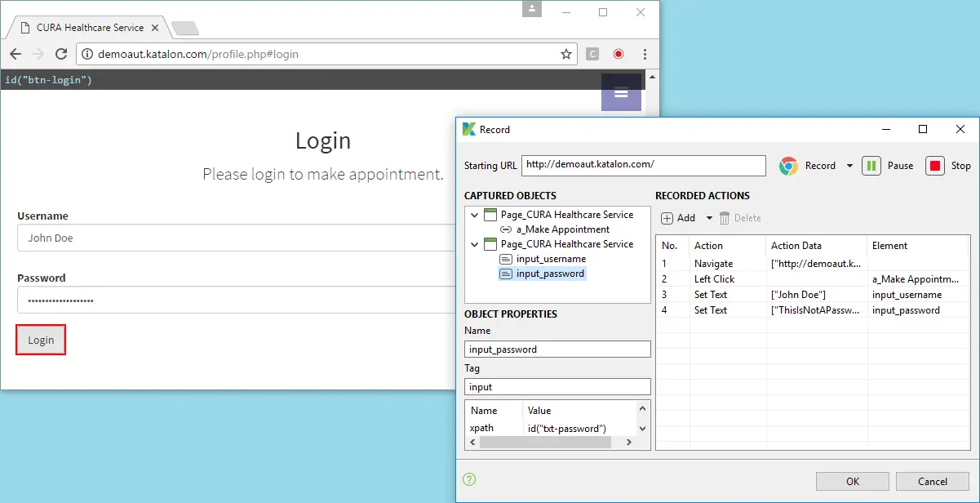980x503 pixels.
Task: Click the xpath value id("txt-password")
Action: point(566,429)
